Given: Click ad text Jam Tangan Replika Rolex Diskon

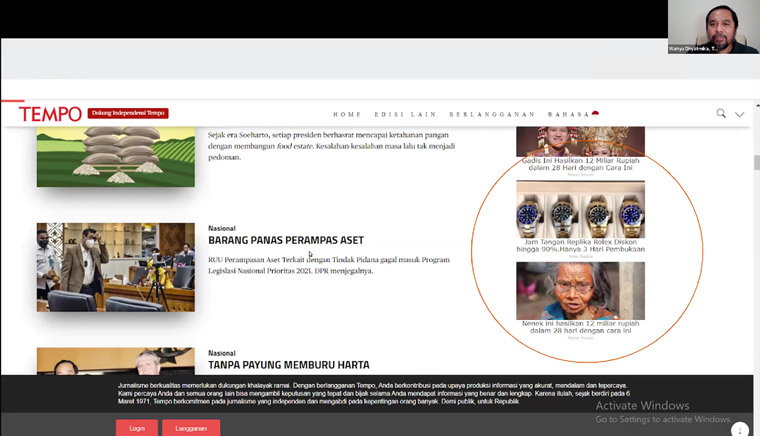Looking at the screenshot, I should point(581,246).
